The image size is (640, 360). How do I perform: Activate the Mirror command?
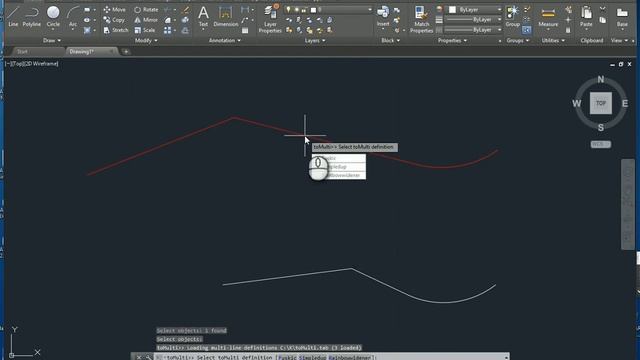point(146,20)
